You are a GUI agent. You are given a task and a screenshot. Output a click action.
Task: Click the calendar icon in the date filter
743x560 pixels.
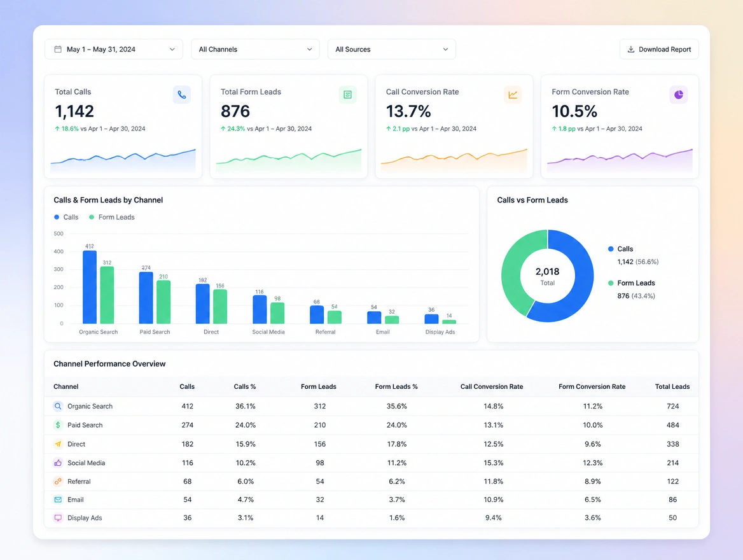pos(58,49)
